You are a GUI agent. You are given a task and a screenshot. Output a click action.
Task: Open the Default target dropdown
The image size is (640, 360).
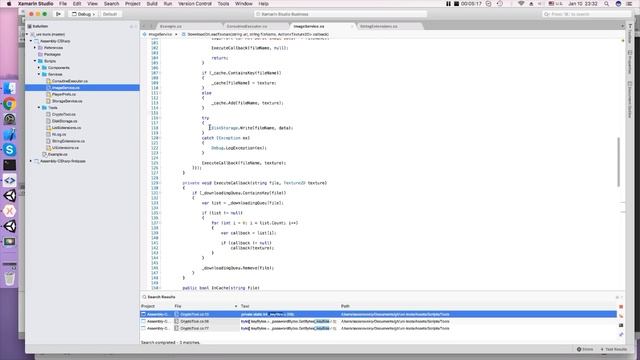[110, 14]
